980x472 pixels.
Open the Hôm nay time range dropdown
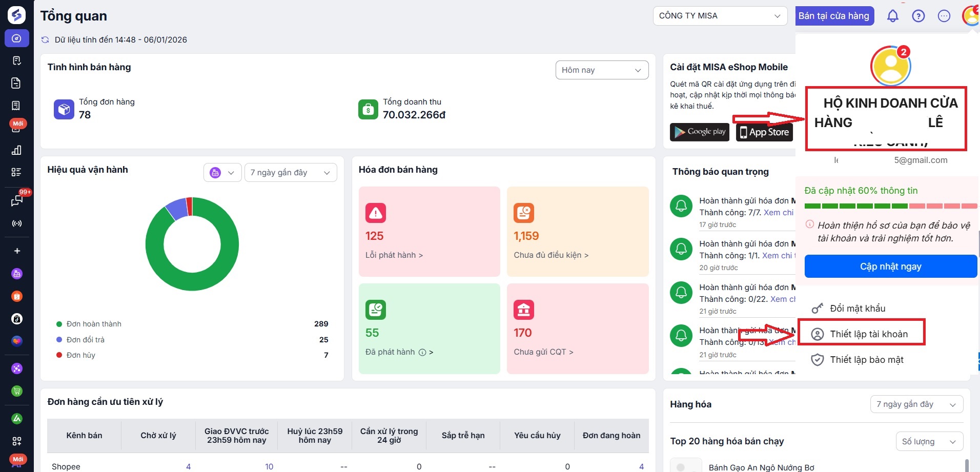coord(602,70)
